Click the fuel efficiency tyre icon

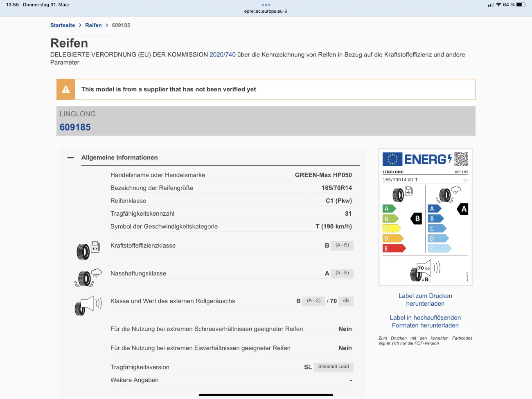[88, 250]
